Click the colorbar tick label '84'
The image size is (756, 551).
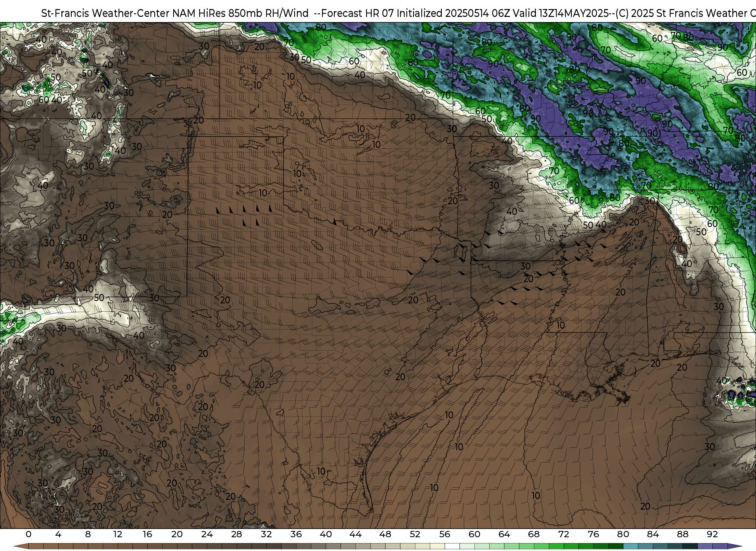click(x=653, y=534)
